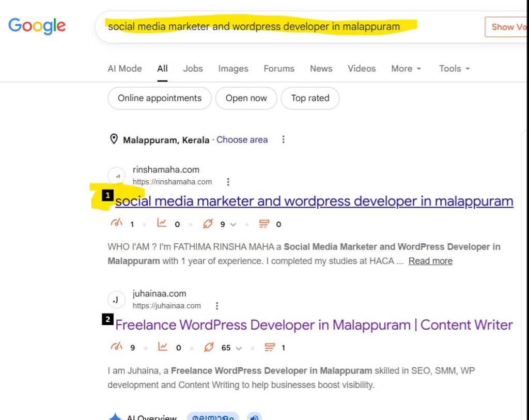
Task: Click the rinshamaha.com favicon
Action: (x=116, y=176)
